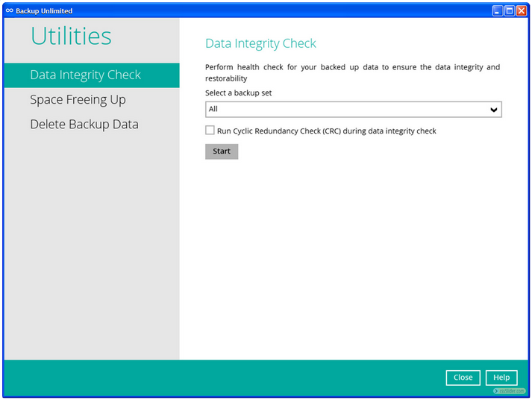Image resolution: width=532 pixels, height=400 pixels.
Task: Click the health check description paragraph
Action: pyautogui.click(x=352, y=72)
